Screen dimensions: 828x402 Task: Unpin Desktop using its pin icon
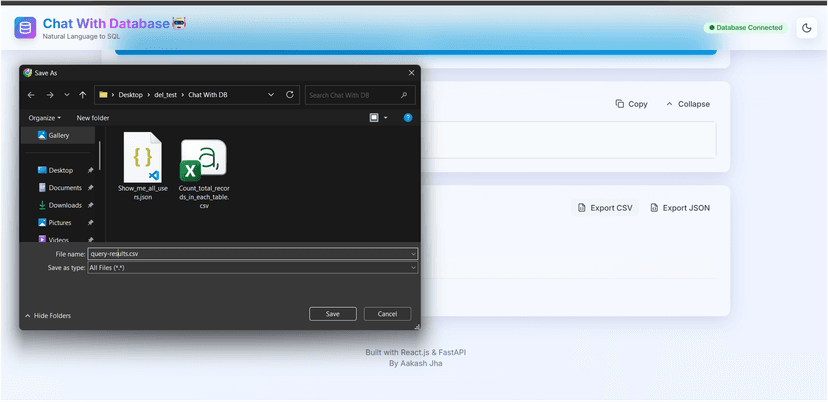tap(90, 171)
